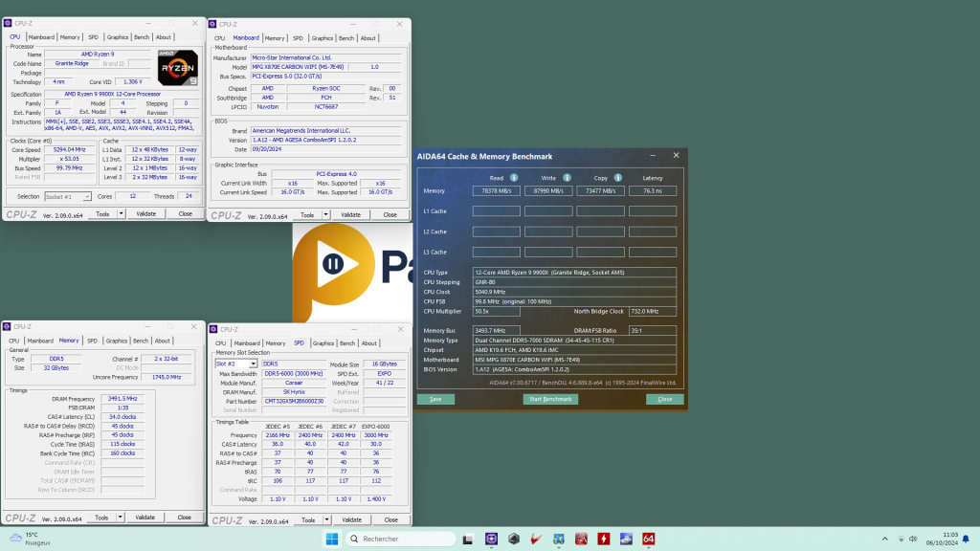Open the Windows Start menu
Viewport: 980px width, 551px height.
click(x=330, y=539)
